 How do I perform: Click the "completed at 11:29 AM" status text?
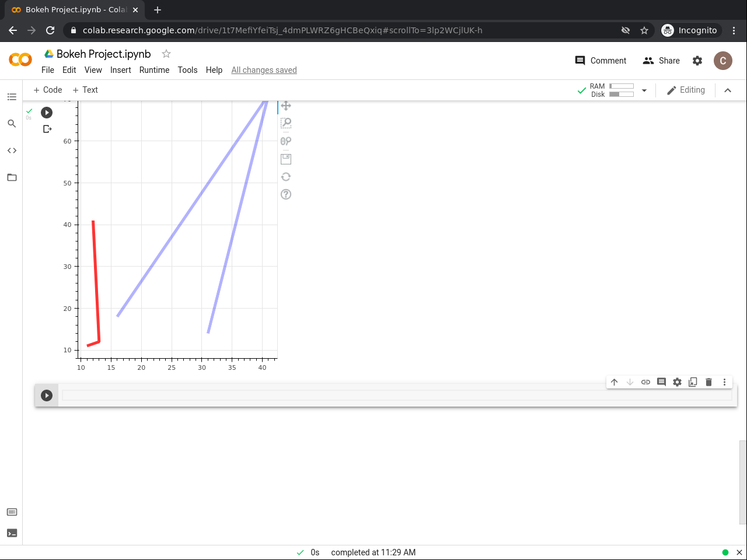(373, 552)
